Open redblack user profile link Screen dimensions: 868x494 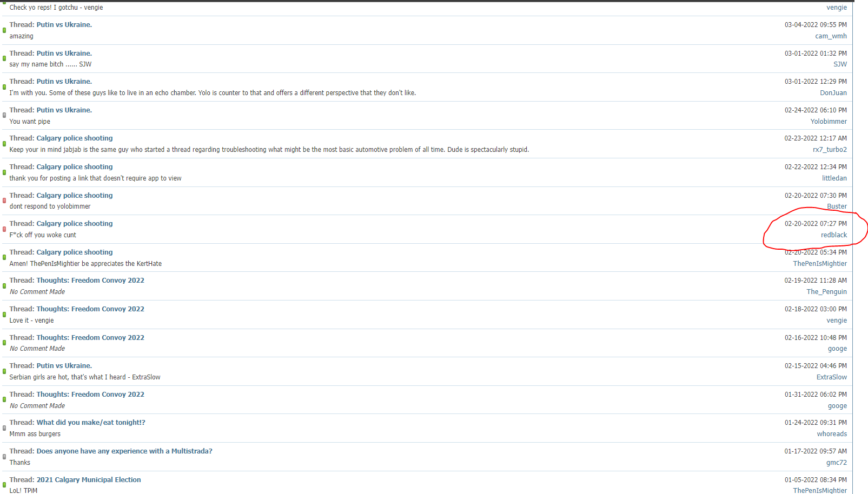pyautogui.click(x=834, y=235)
